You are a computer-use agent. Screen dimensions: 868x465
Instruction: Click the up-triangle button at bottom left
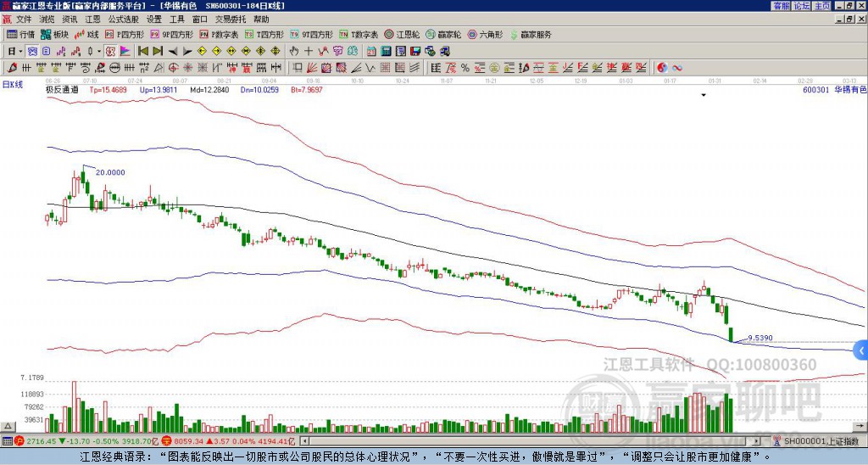pyautogui.click(x=8, y=426)
